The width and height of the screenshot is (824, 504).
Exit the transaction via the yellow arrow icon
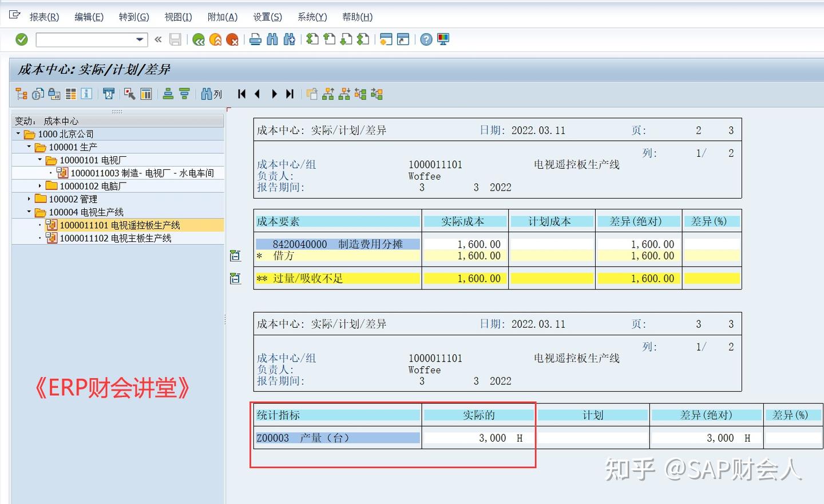pos(216,39)
